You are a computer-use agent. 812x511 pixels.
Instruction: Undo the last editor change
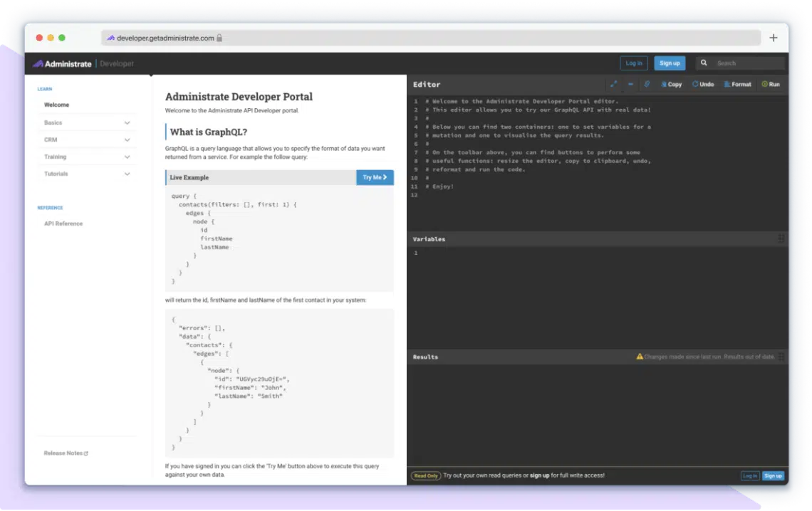[x=703, y=84]
